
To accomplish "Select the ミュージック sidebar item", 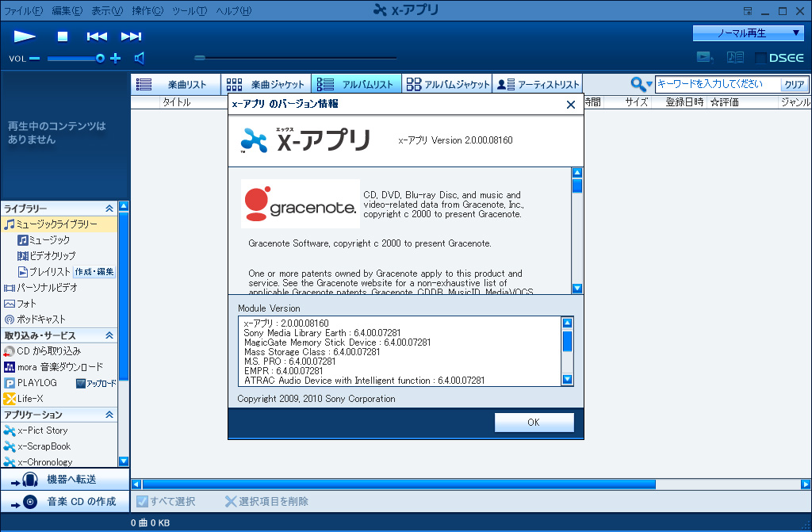I will pyautogui.click(x=44, y=240).
